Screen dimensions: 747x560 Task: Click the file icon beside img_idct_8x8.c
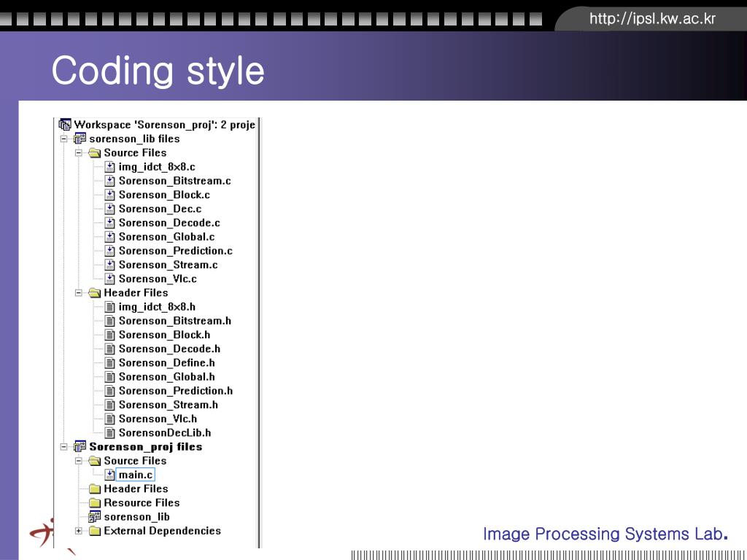(x=110, y=167)
